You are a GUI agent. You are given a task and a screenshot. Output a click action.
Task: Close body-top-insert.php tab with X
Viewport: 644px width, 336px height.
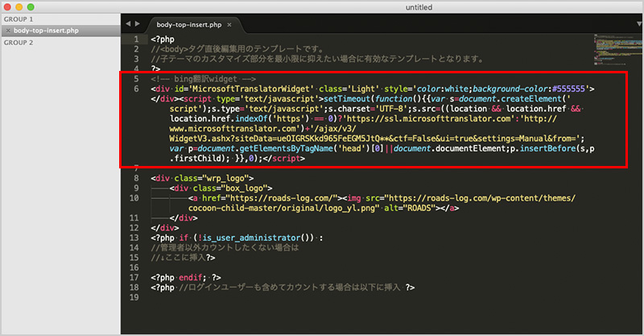pos(229,25)
